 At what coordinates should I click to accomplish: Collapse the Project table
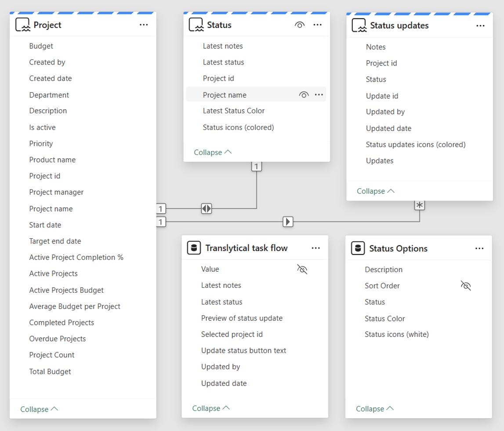[x=39, y=409]
